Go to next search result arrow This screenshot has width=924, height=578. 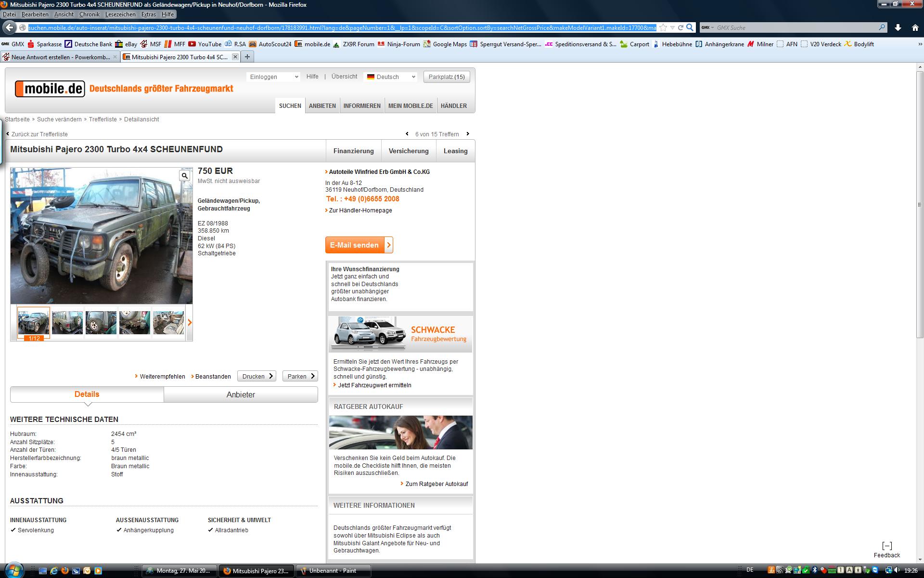pyautogui.click(x=467, y=134)
